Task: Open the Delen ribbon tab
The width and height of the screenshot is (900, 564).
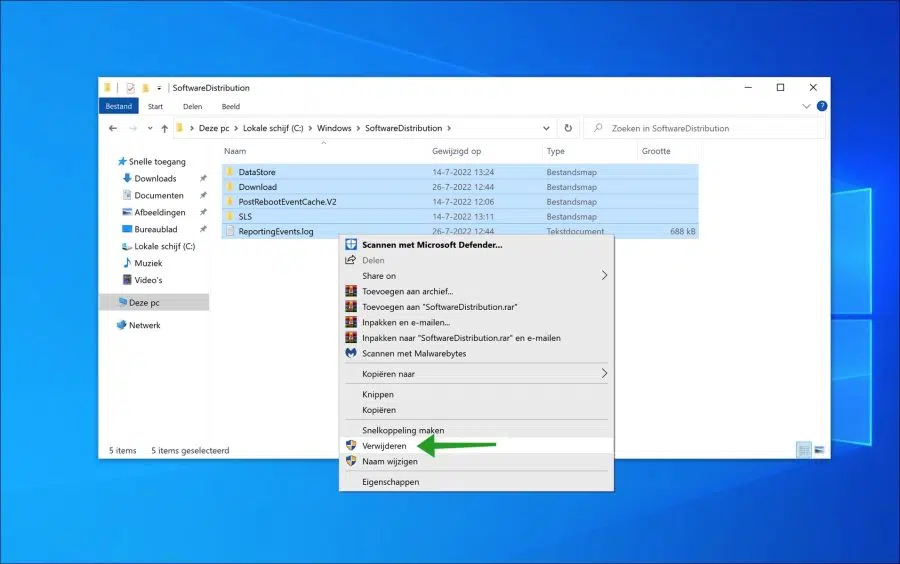Action: (192, 107)
